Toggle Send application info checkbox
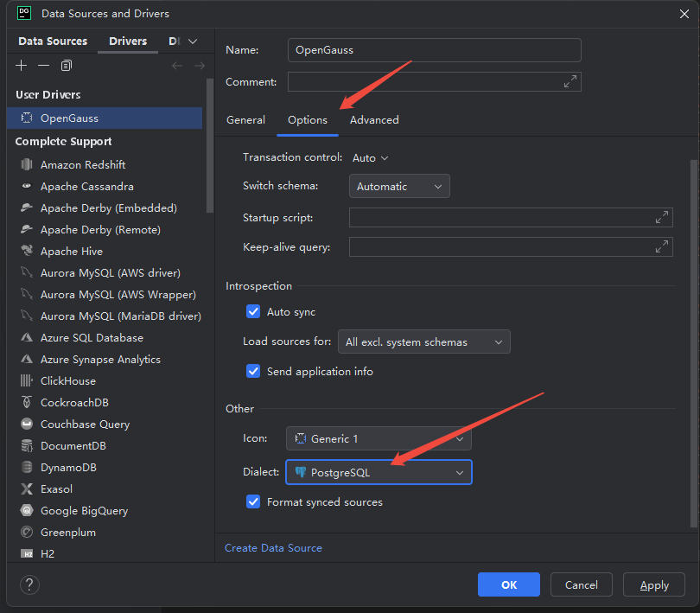 [x=253, y=371]
